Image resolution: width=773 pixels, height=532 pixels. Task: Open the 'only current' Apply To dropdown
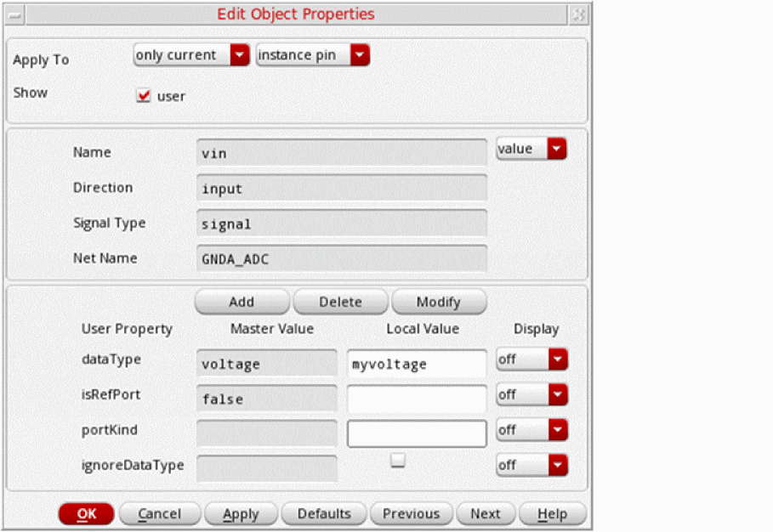tap(191, 54)
